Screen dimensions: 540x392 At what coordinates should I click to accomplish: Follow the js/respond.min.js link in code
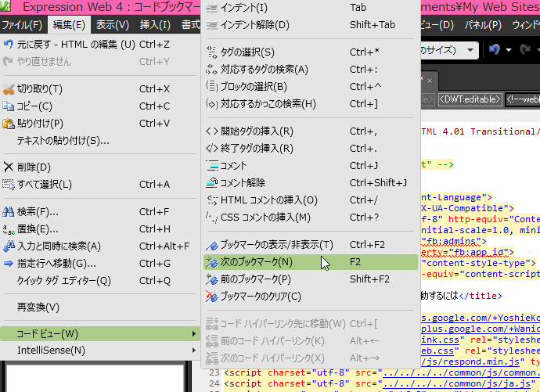coord(470,361)
